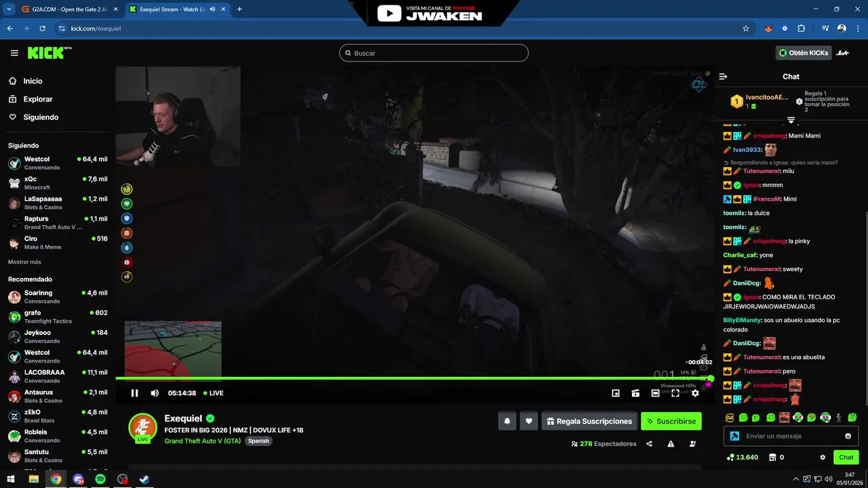Open chat identity hammer badge
This screenshot has width=868, height=488.
(x=734, y=436)
